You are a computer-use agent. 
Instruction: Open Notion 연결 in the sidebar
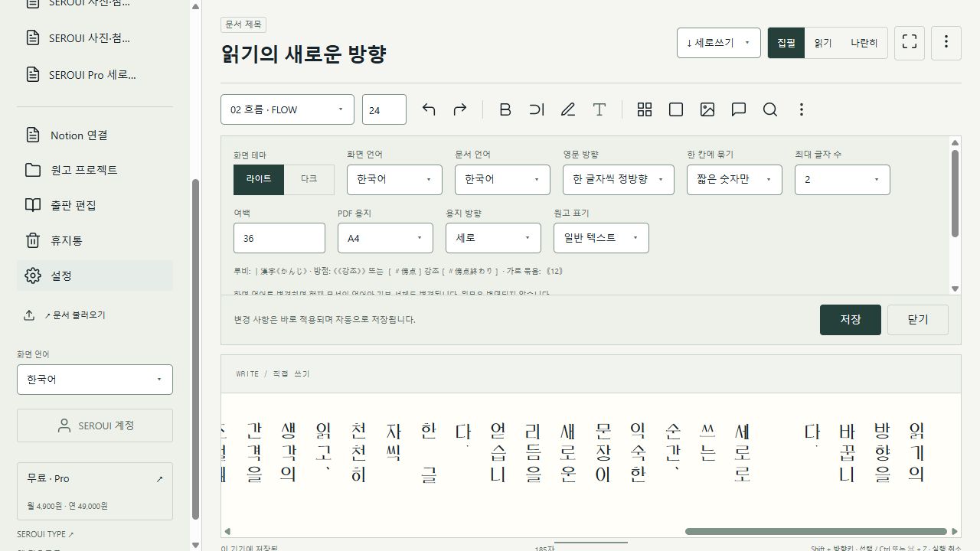point(95,135)
